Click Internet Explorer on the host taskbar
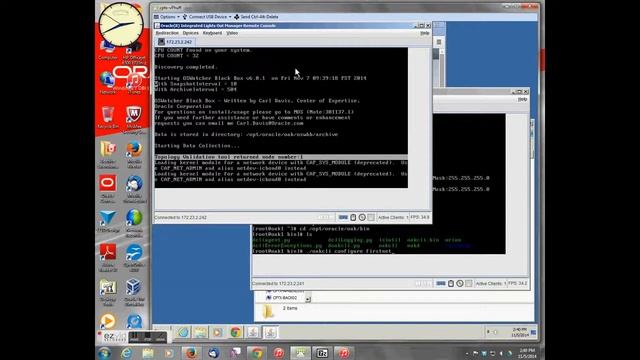 pos(126,353)
